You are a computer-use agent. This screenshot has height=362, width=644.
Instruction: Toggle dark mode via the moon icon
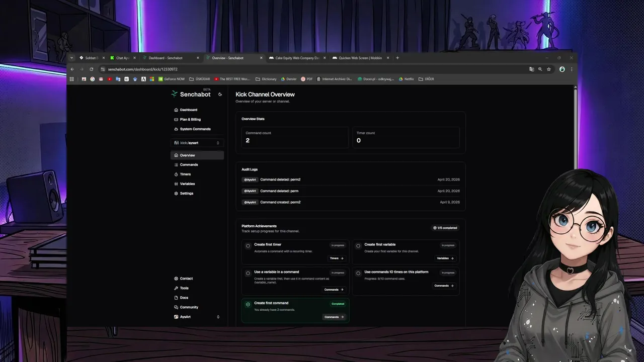(220, 95)
